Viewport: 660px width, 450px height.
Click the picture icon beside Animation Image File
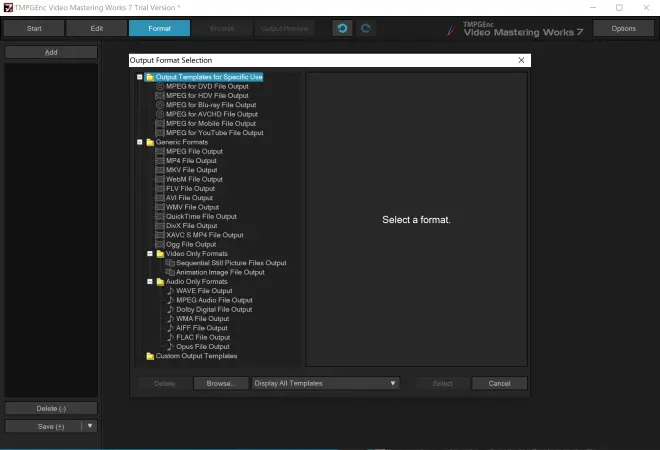(x=170, y=272)
